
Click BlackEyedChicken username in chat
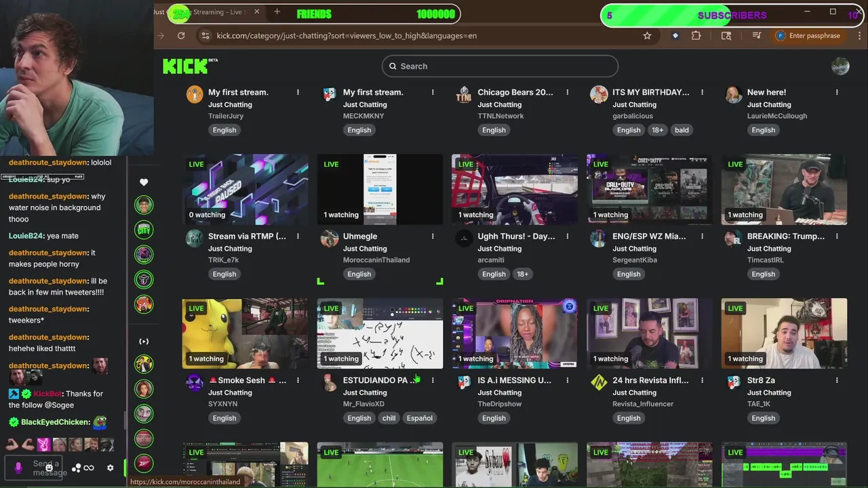(x=55, y=422)
